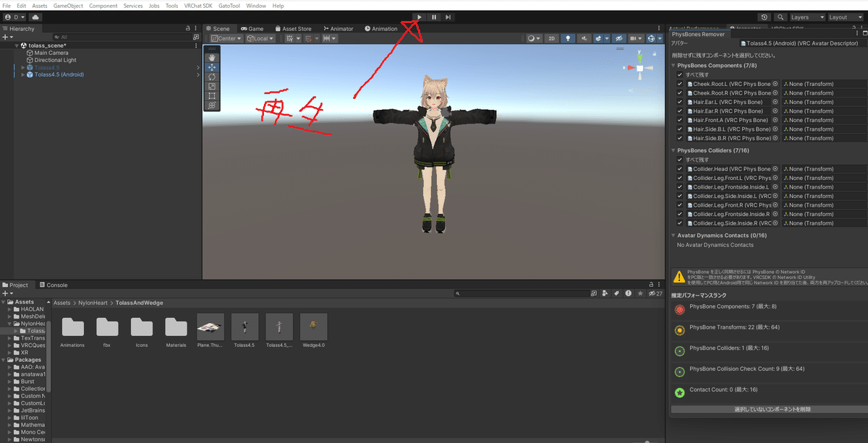
Task: Open the Layers dropdown
Action: (x=807, y=17)
